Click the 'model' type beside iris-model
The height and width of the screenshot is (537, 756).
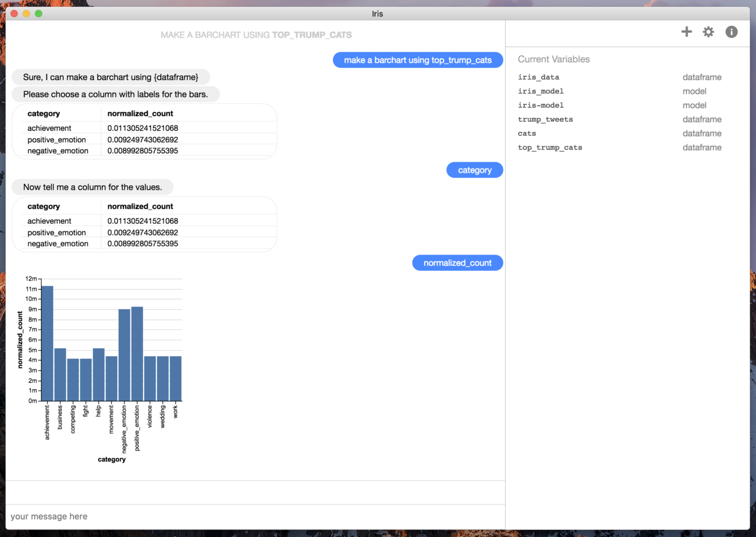695,105
